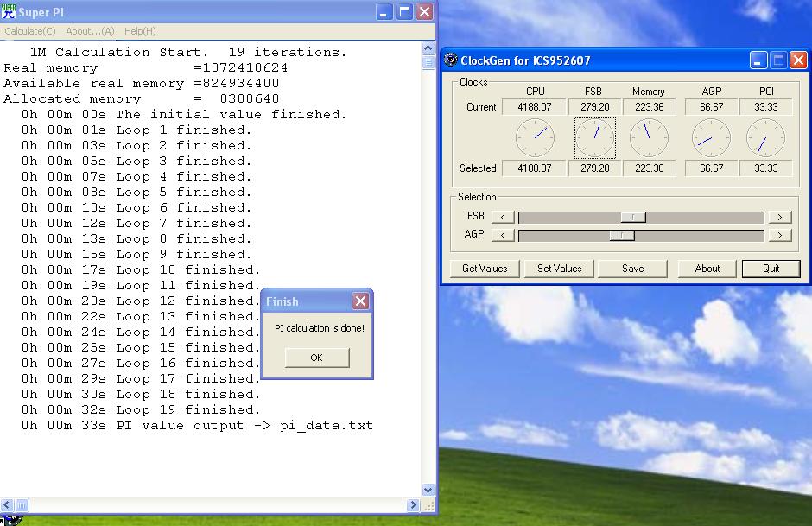Click the "Loop 1 finished." line
Image resolution: width=812 pixels, height=526 pixels.
pyautogui.click(x=136, y=130)
